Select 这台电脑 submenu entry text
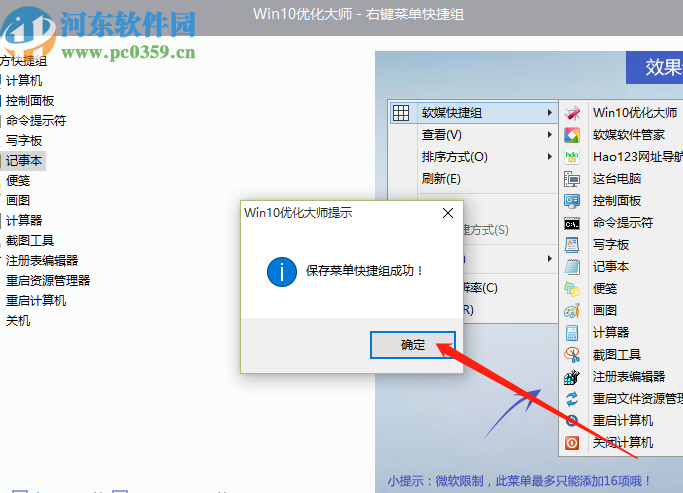Image resolution: width=683 pixels, height=493 pixels. [x=617, y=179]
